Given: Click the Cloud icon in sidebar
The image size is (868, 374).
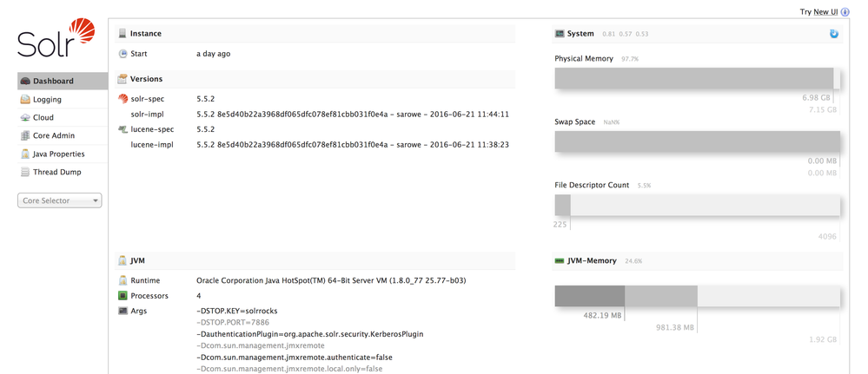Looking at the screenshot, I should [25, 118].
